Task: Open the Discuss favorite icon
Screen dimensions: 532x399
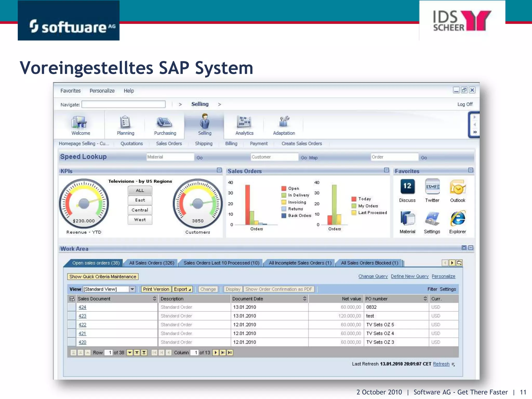Action: pos(407,187)
